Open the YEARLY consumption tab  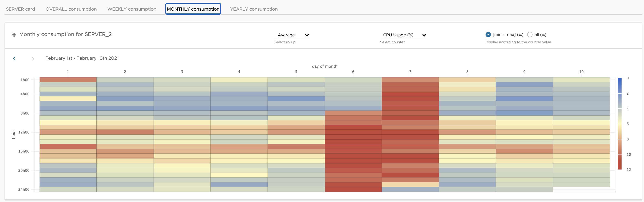tap(254, 9)
